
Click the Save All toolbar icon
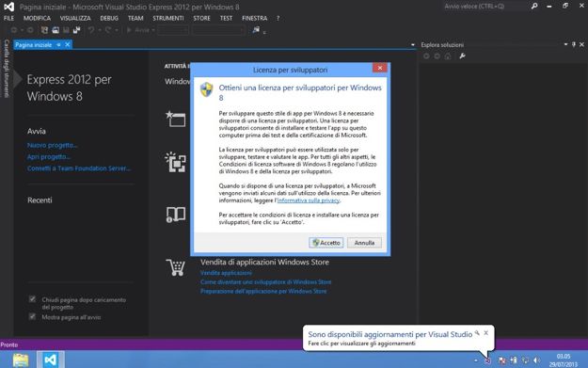tap(77, 30)
